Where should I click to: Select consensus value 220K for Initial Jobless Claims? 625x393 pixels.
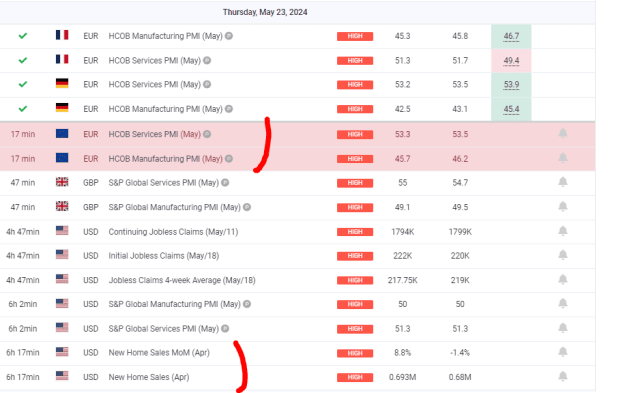tap(460, 256)
